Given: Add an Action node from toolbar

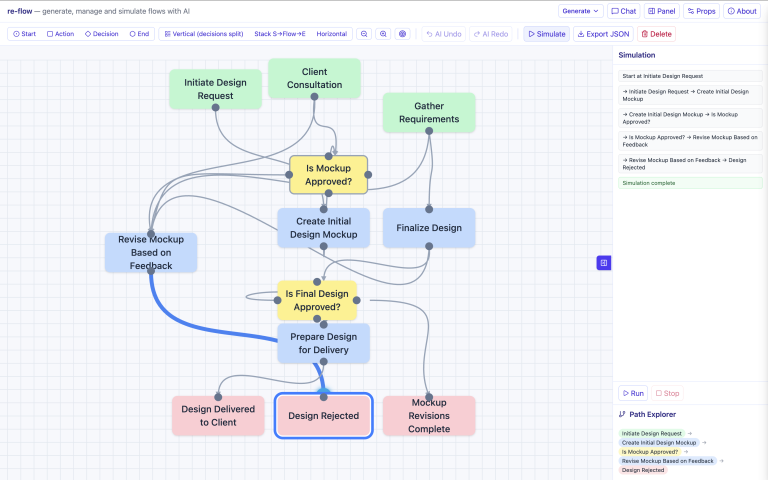Looking at the screenshot, I should click(60, 34).
